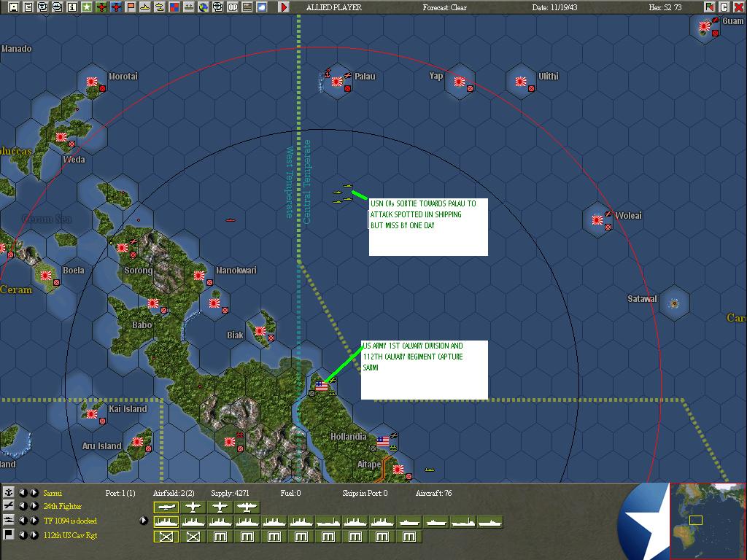Click the Japanese flag at Aitape

click(398, 469)
